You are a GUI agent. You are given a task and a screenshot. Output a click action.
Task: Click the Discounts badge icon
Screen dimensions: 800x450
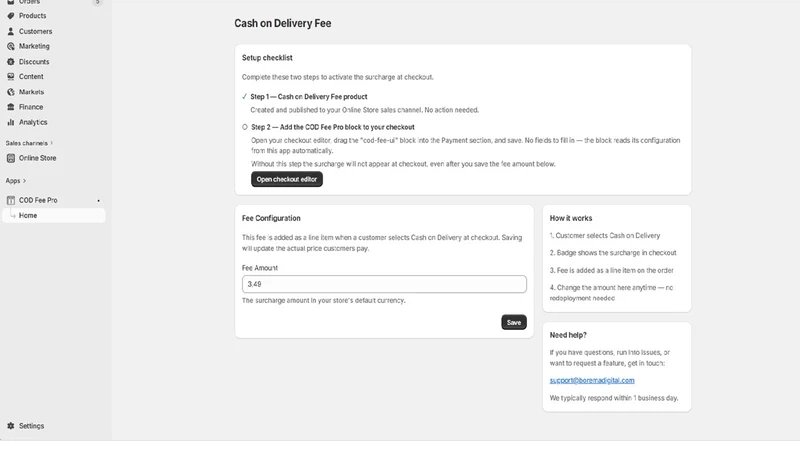coord(11,62)
